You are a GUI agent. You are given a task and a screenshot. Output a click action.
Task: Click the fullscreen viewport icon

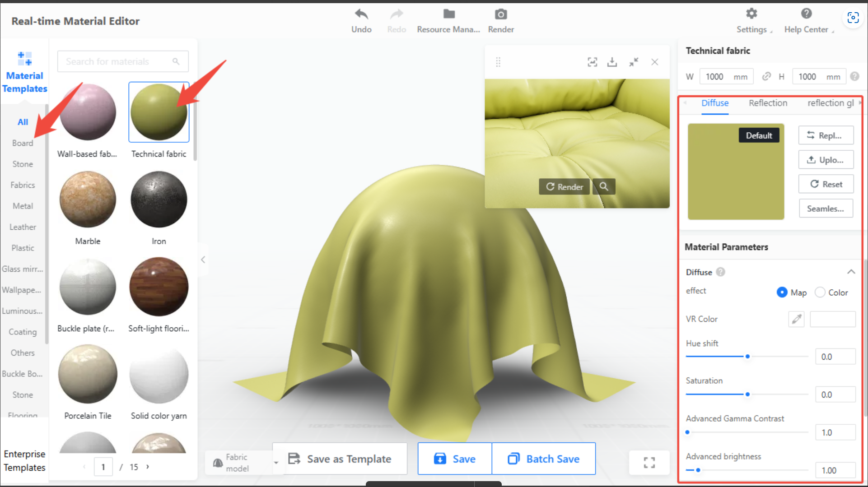pos(649,462)
